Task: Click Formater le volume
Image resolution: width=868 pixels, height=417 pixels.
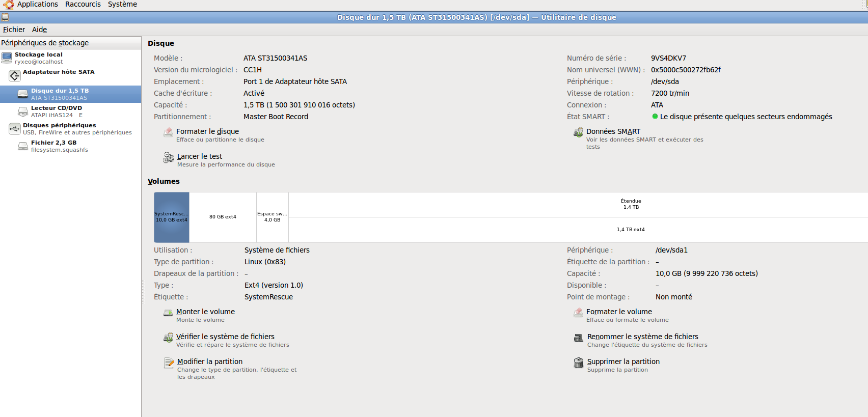Action: [619, 312]
